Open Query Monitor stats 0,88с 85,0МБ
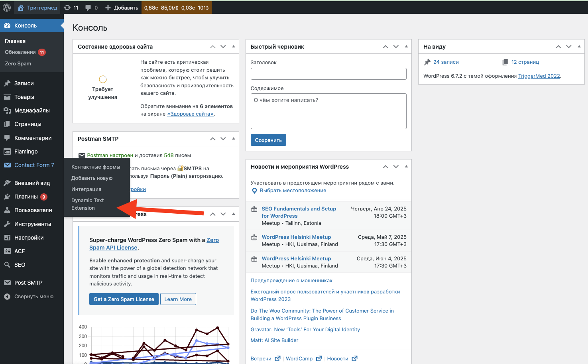The image size is (588, 364). [x=176, y=8]
